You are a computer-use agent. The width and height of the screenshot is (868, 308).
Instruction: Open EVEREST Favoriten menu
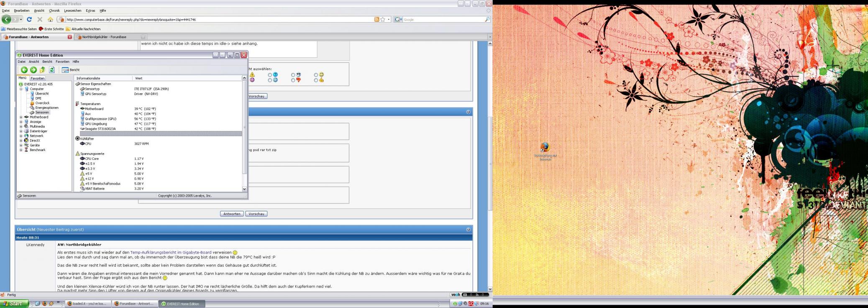coord(62,62)
